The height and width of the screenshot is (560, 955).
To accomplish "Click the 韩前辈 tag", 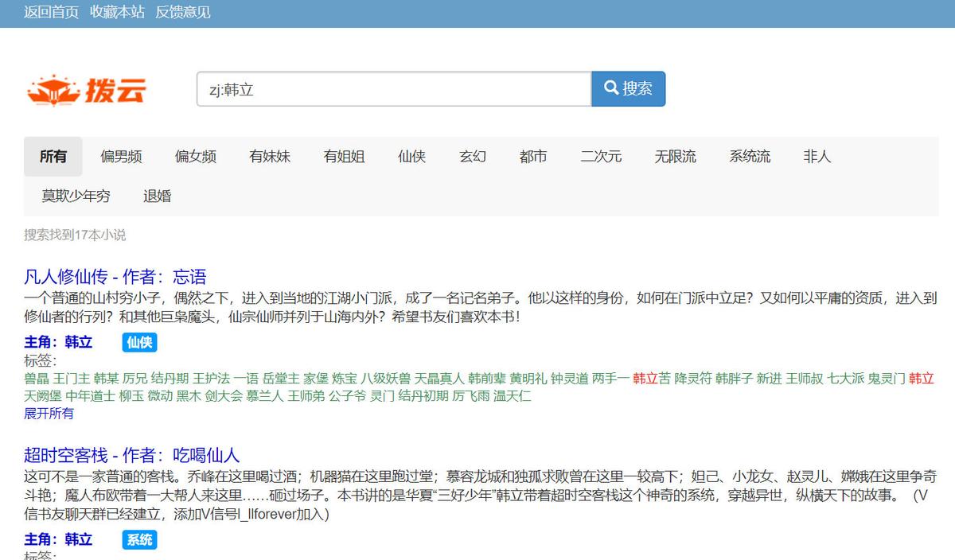I will pos(488,379).
